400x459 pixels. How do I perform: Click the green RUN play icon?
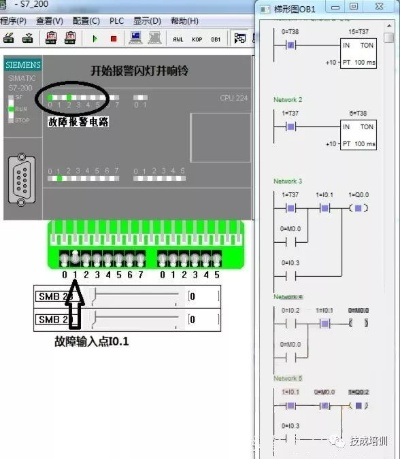(x=95, y=39)
